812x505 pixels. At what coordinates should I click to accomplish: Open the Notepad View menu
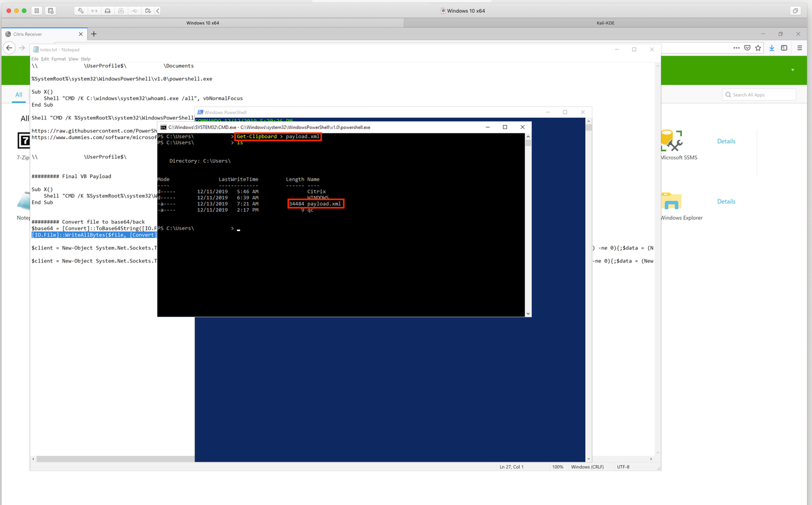(x=74, y=59)
